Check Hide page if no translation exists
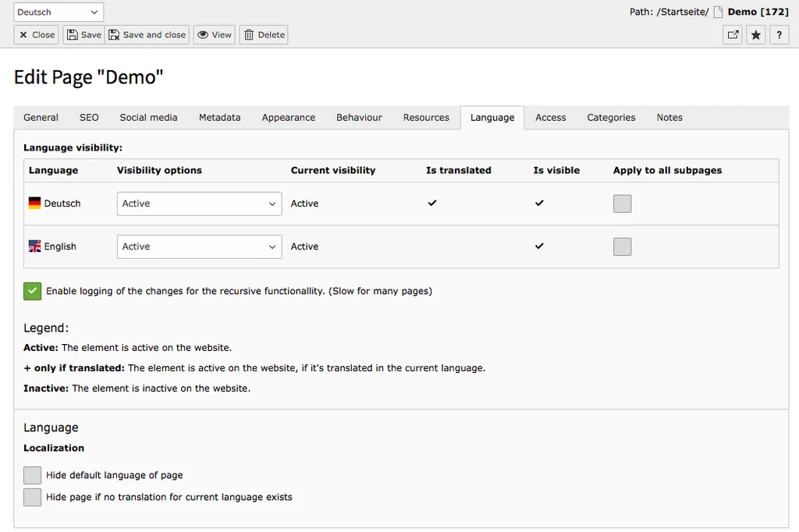 point(32,497)
